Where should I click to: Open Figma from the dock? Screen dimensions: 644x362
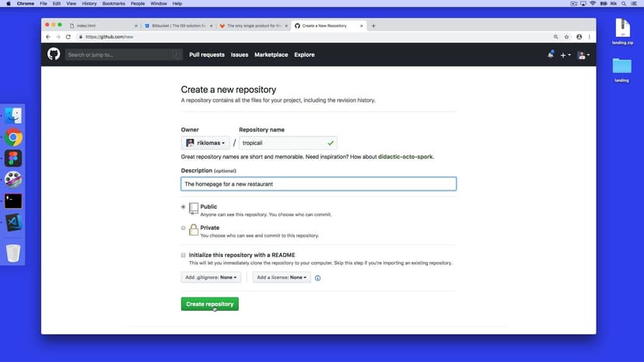[x=13, y=158]
